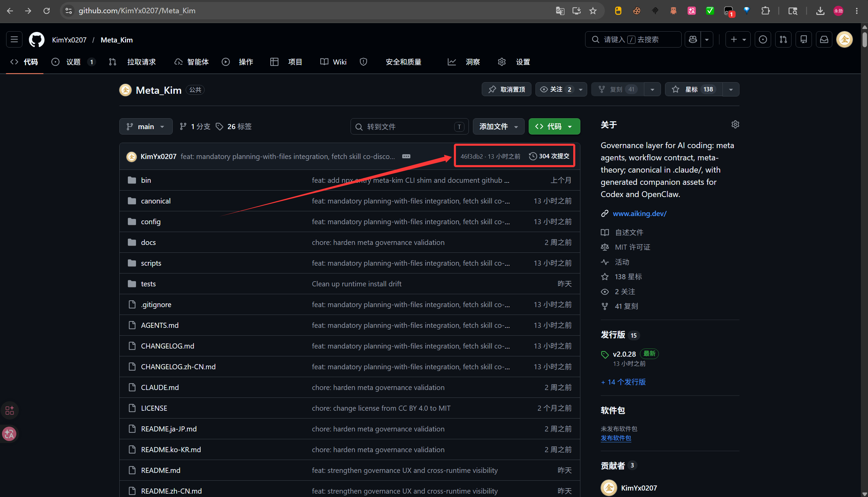
Task: Open the create new plus dropdown
Action: tap(738, 40)
